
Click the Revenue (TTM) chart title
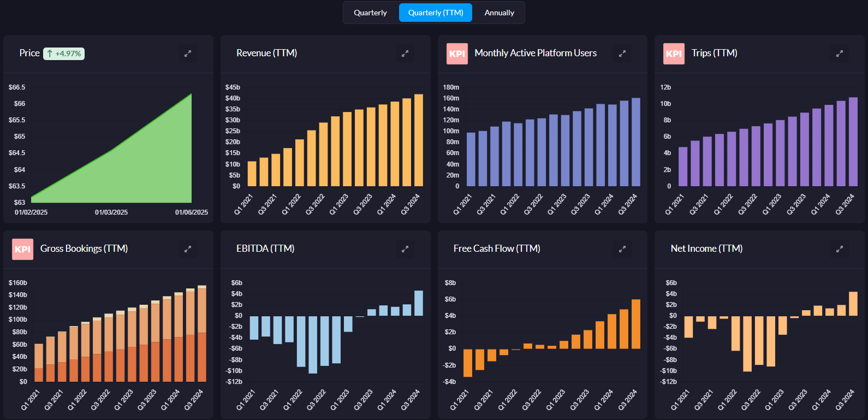click(266, 53)
